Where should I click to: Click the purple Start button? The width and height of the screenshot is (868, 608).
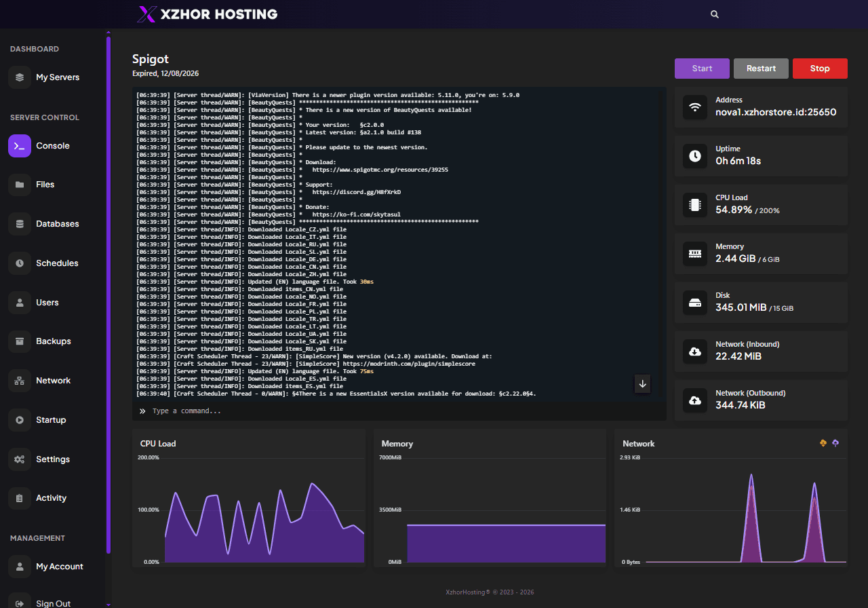pyautogui.click(x=702, y=69)
